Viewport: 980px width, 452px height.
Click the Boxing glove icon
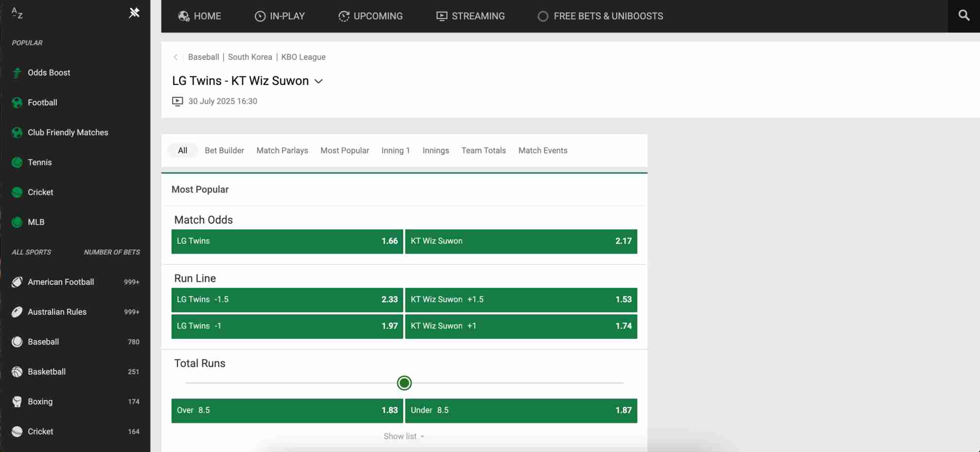17,401
